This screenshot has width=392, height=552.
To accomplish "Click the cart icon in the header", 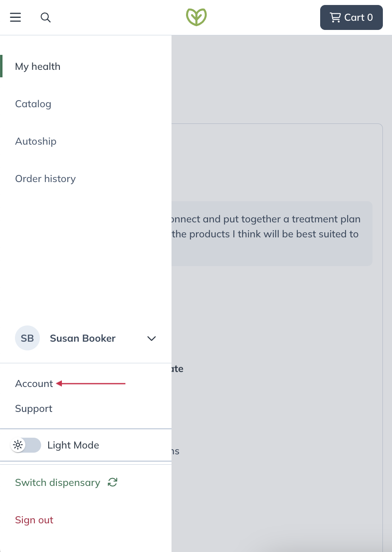I will 335,17.
